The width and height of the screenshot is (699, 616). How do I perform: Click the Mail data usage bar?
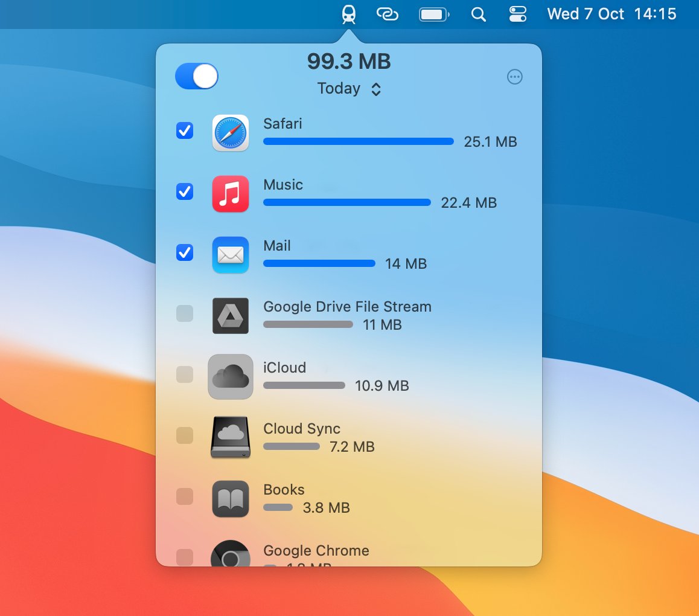(x=319, y=264)
